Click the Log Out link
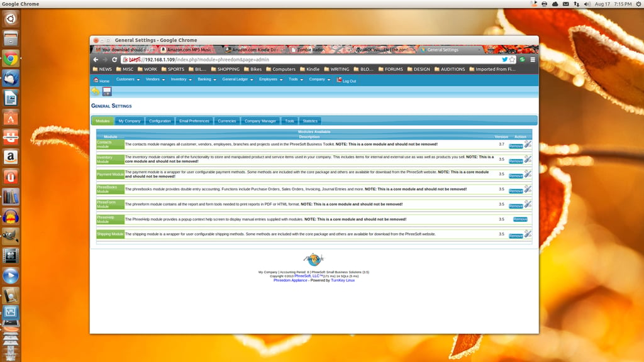The height and width of the screenshot is (362, 644). [347, 80]
